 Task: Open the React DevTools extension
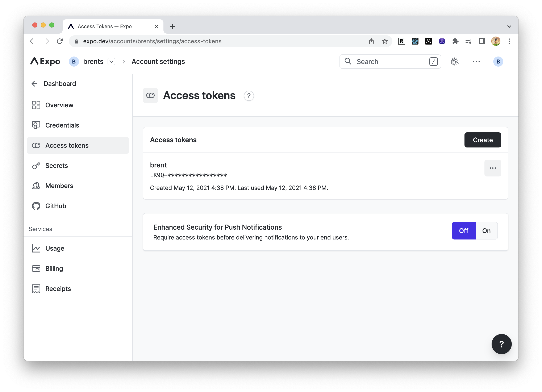(415, 41)
